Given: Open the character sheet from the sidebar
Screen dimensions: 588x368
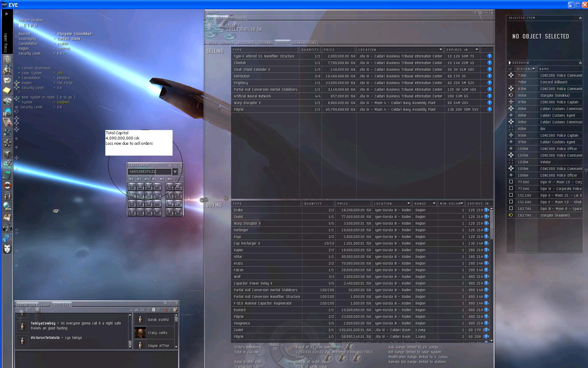Looking at the screenshot, I should [x=7, y=59].
